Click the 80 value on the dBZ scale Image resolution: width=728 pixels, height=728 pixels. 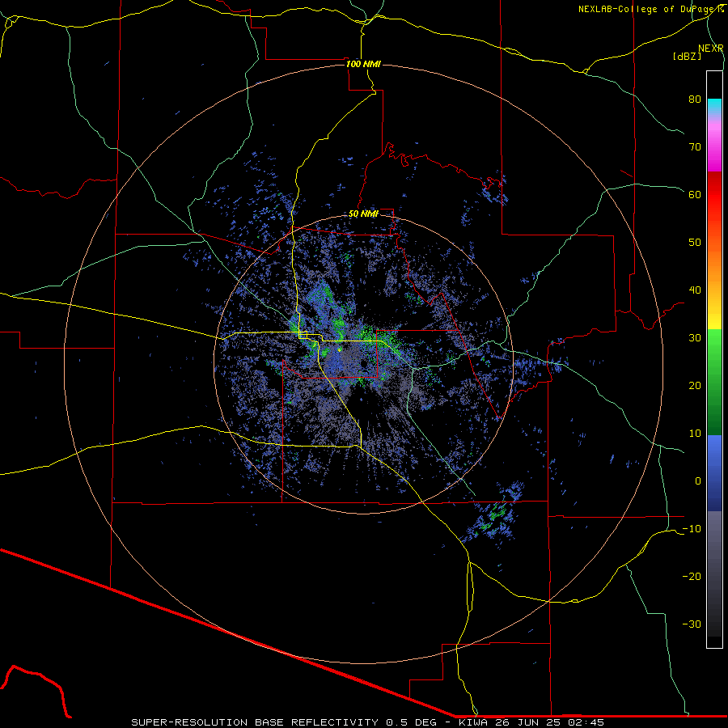click(695, 99)
